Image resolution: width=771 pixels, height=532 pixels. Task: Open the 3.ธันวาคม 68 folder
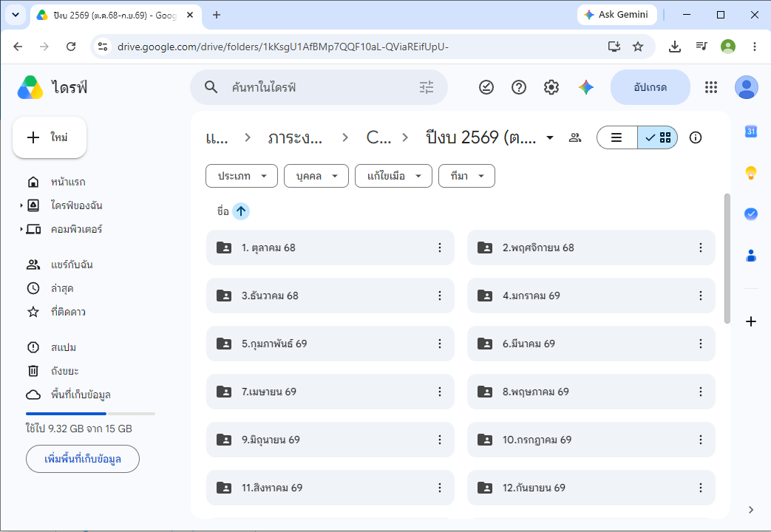330,296
